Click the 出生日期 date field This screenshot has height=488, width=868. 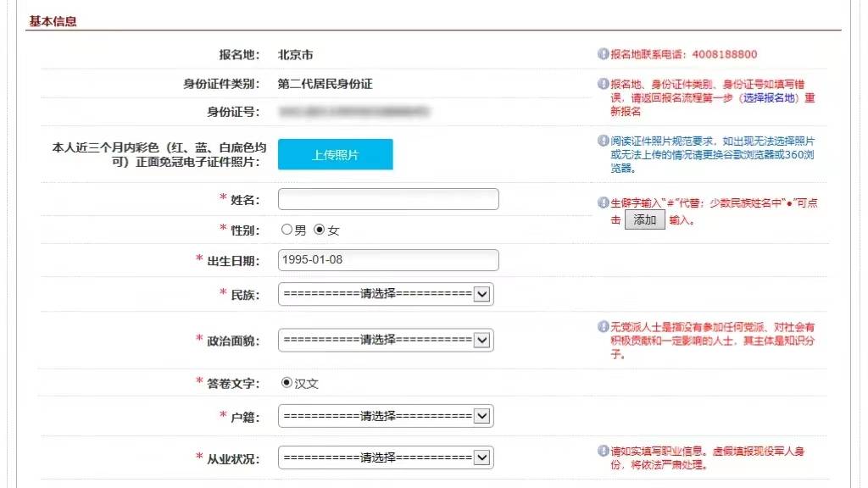(x=388, y=260)
